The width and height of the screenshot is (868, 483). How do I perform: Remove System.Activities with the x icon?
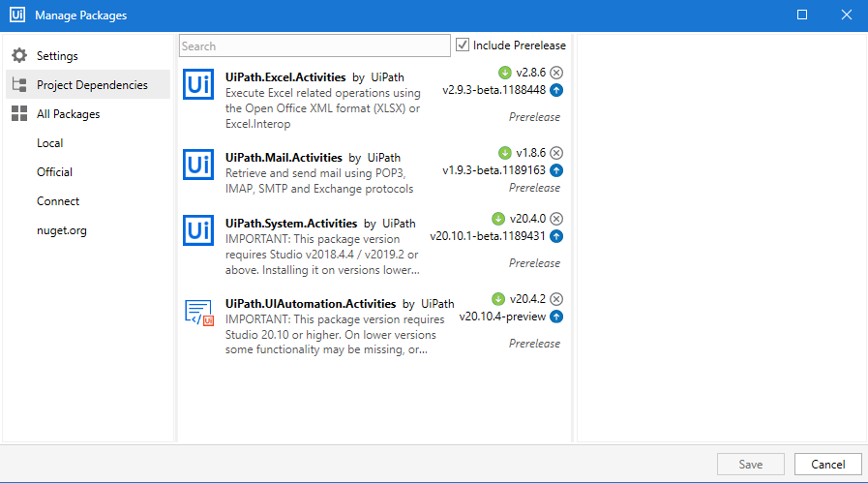pyautogui.click(x=556, y=219)
